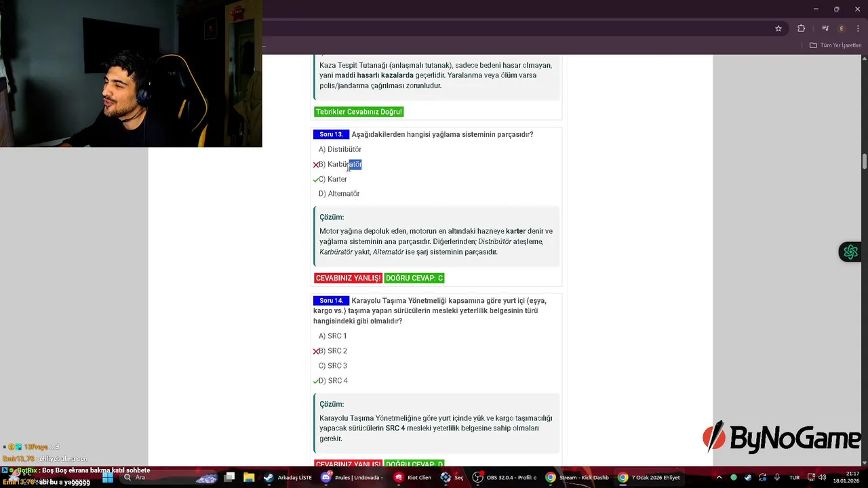Image resolution: width=868 pixels, height=488 pixels.
Task: Select answer A) Distribütör
Action: [340, 149]
